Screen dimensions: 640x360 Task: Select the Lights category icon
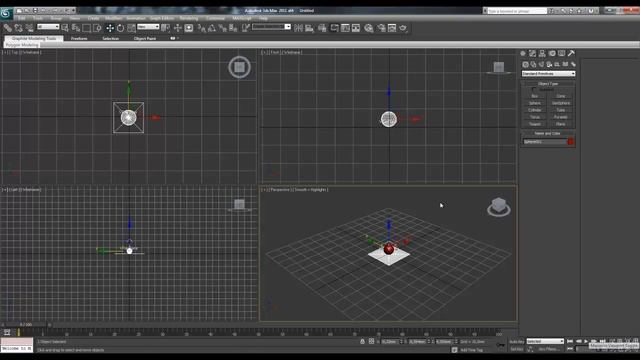(541, 64)
